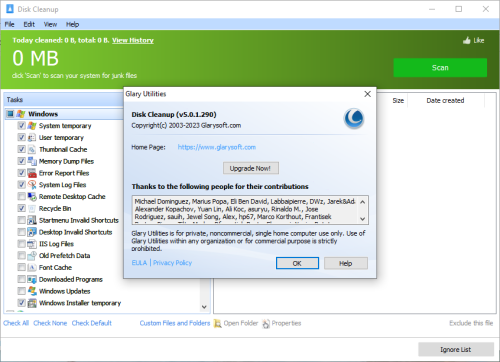The height and width of the screenshot is (362, 500).
Task: Open the Help menu
Action: click(72, 24)
